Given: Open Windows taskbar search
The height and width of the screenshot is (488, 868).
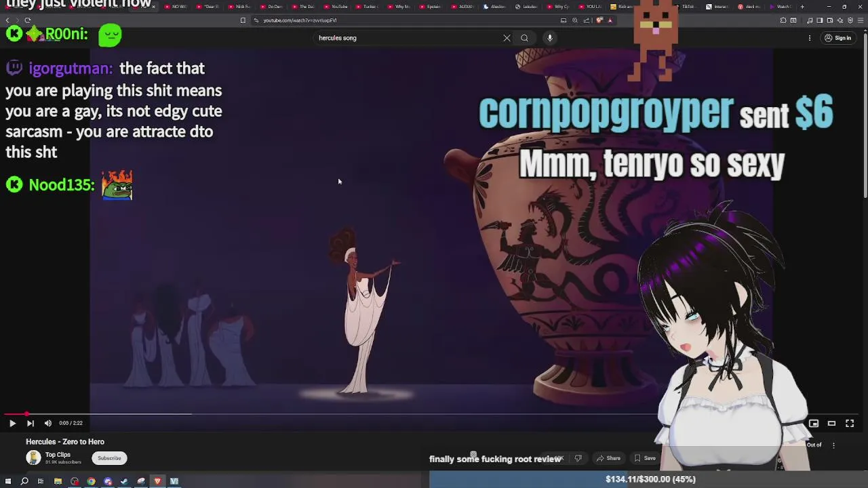Looking at the screenshot, I should pos(24,481).
